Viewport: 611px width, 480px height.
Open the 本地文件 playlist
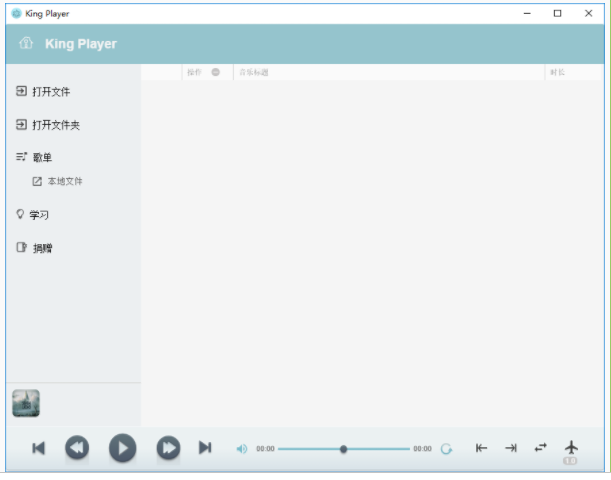(x=57, y=181)
